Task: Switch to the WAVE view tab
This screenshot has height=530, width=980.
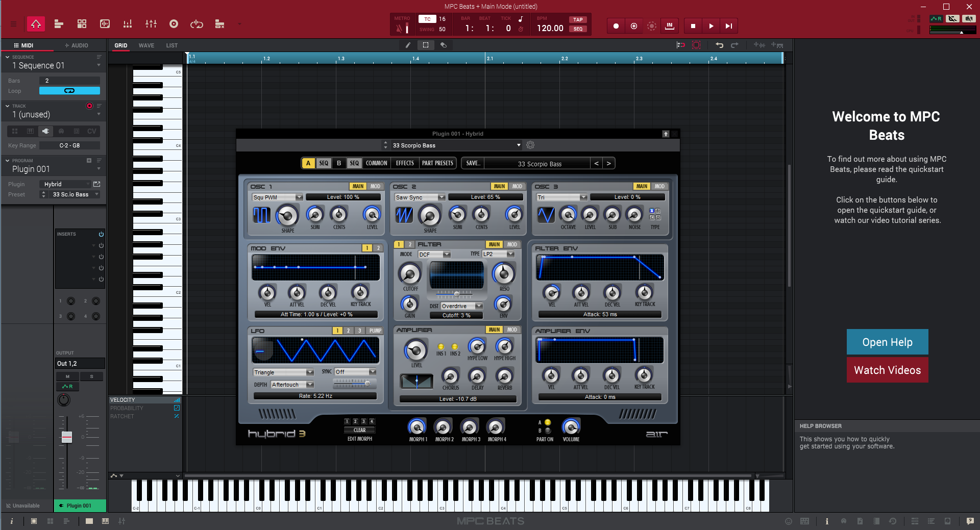Action: pyautogui.click(x=146, y=45)
